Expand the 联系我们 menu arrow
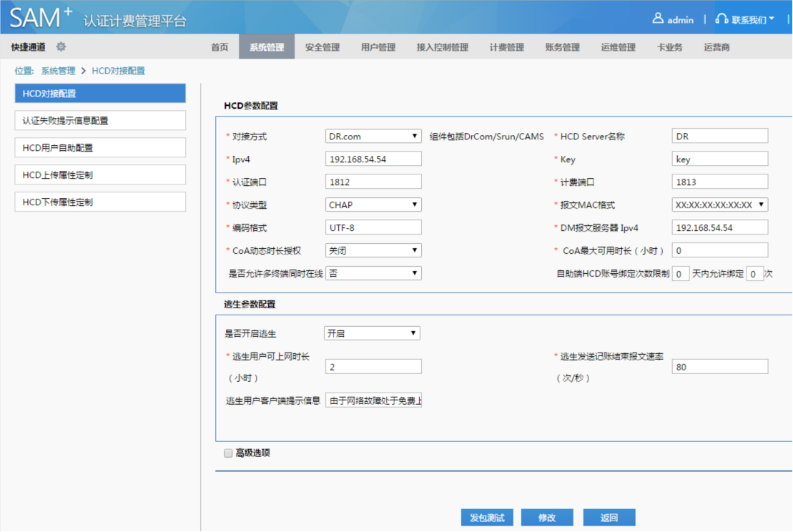Viewport: 793px width, 532px height. 772,19
